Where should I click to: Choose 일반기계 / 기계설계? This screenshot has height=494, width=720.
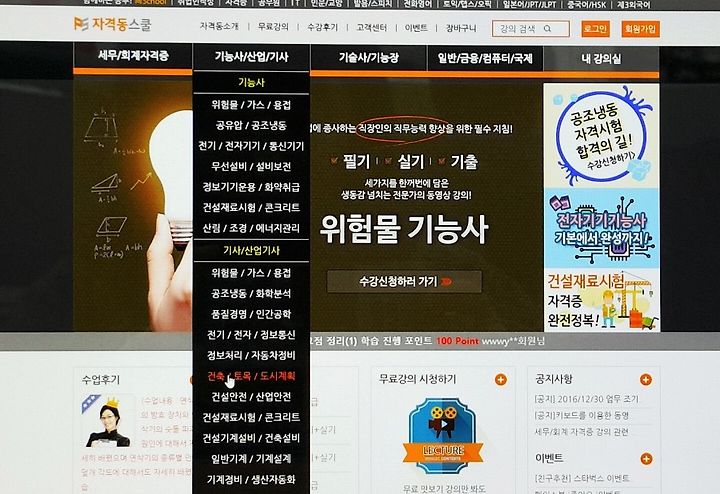[x=251, y=459]
